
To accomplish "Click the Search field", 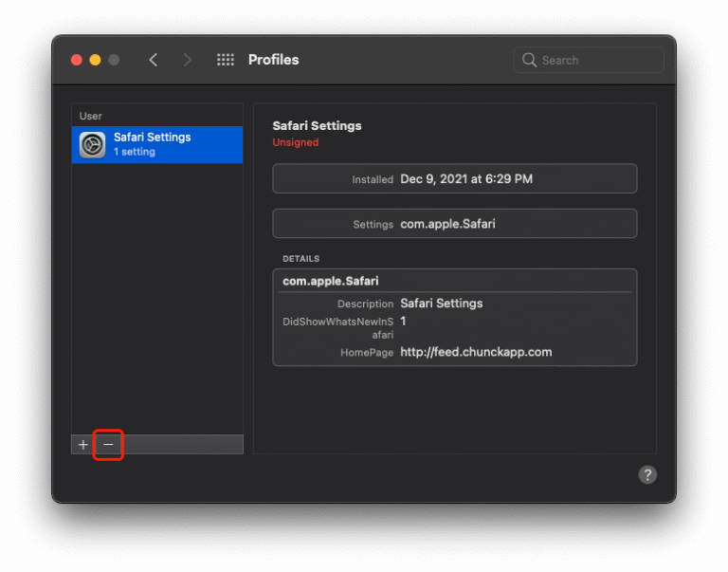I will (589, 60).
